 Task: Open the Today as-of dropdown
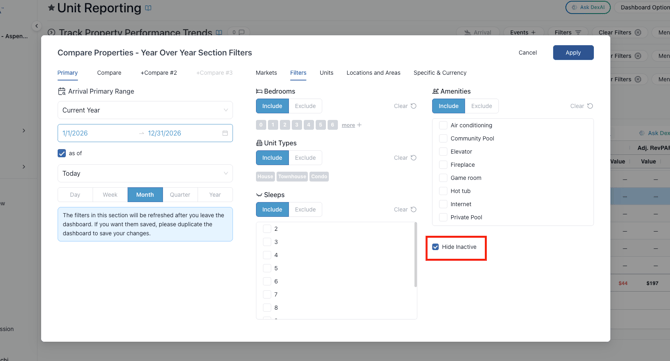pos(145,173)
